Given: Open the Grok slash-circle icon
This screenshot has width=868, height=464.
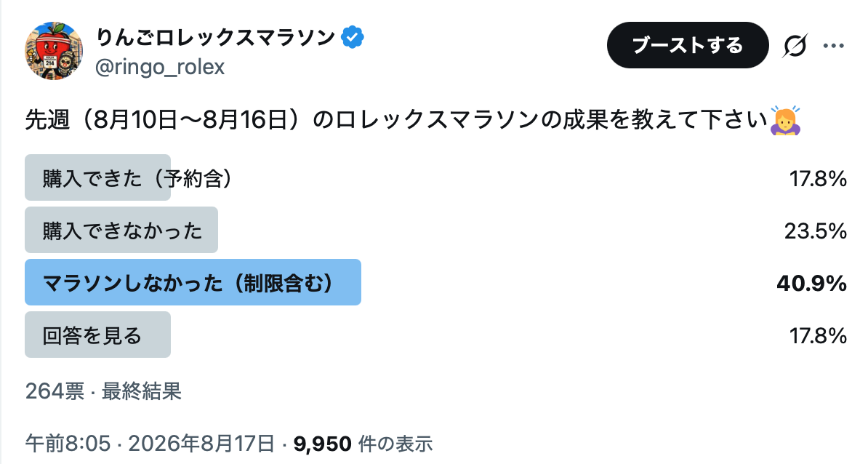Looking at the screenshot, I should point(795,45).
